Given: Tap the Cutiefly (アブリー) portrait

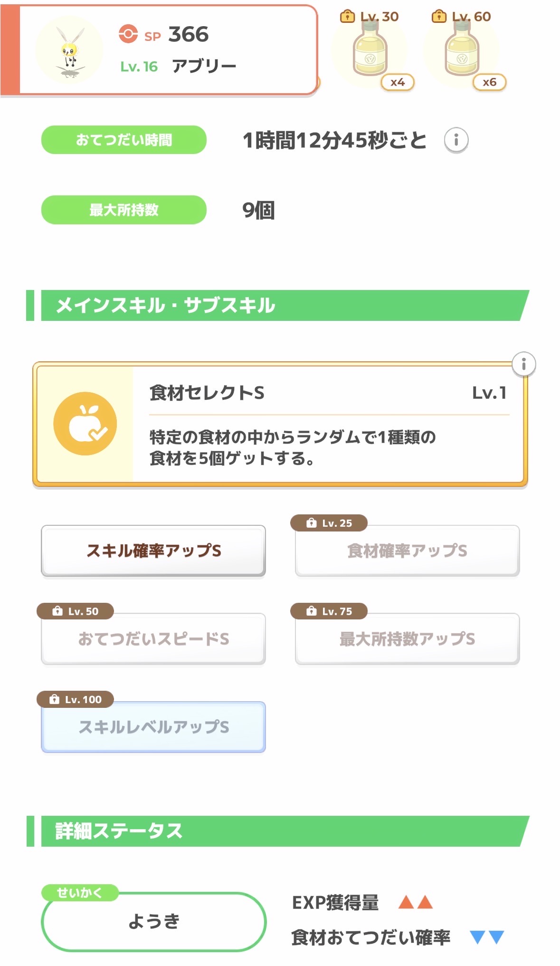Looking at the screenshot, I should tap(70, 50).
